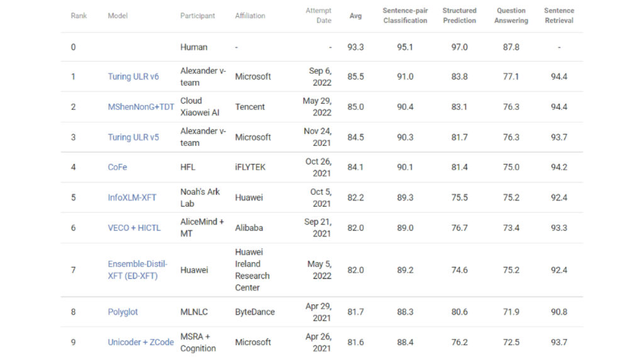Screen dimensions: 644x362
Task: Select the Participant column header
Action: click(x=197, y=16)
